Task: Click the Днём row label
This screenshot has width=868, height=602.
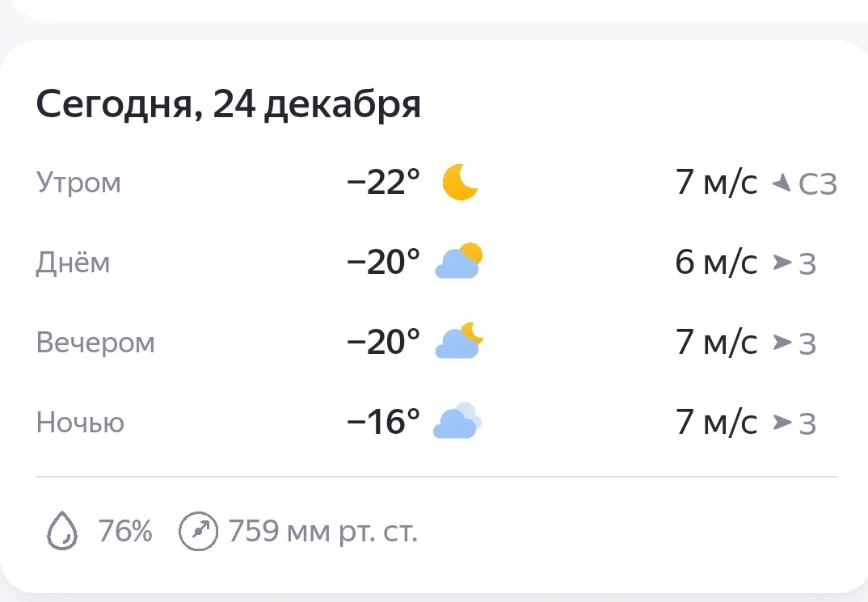Action: tap(73, 263)
